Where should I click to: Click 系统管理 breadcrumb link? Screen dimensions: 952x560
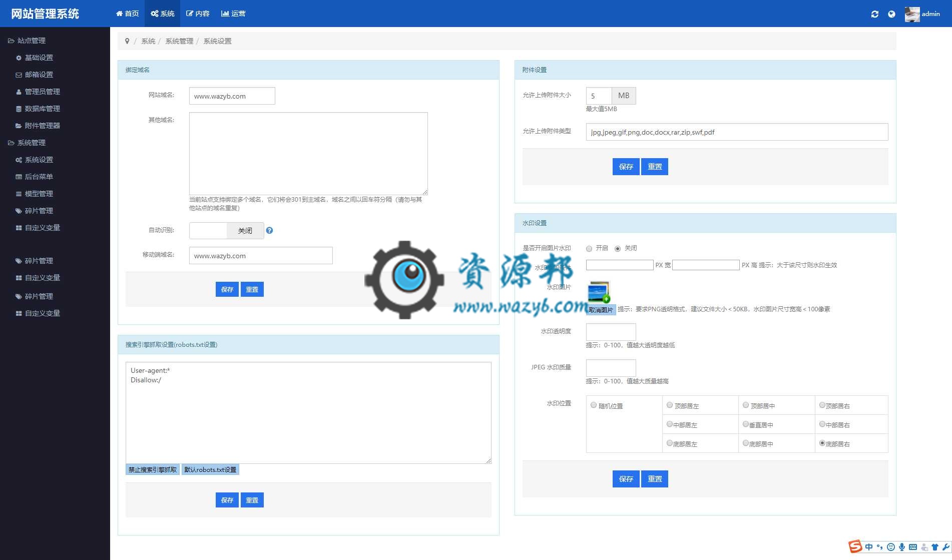[x=179, y=41]
